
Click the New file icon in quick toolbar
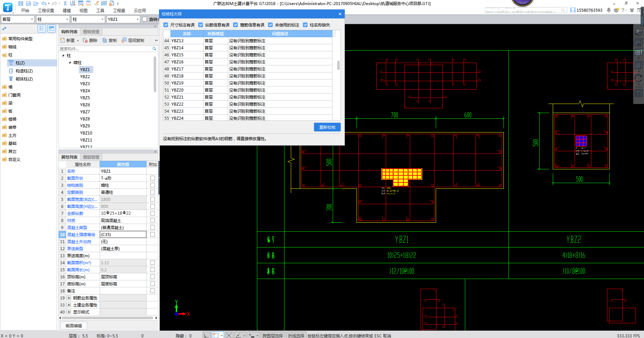(x=29, y=3)
